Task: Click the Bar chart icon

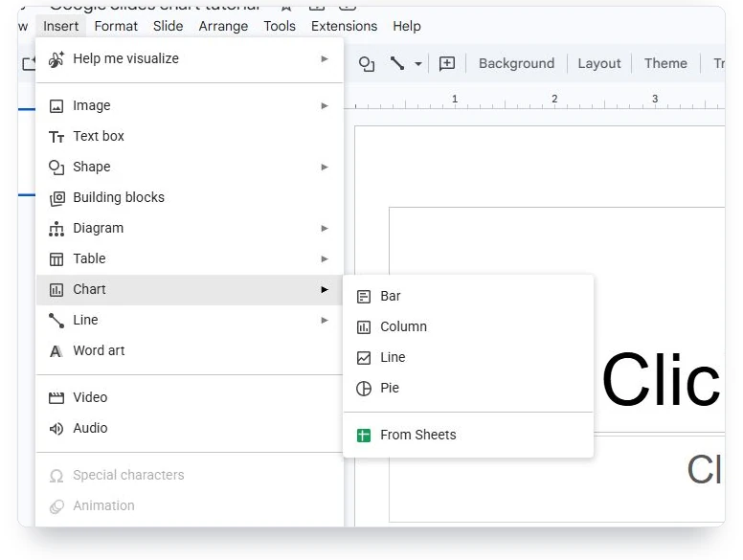Action: tap(364, 297)
